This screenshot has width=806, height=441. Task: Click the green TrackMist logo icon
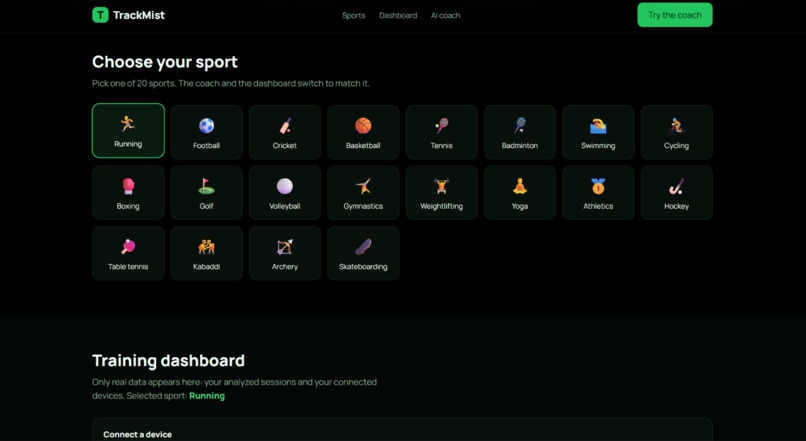point(100,15)
